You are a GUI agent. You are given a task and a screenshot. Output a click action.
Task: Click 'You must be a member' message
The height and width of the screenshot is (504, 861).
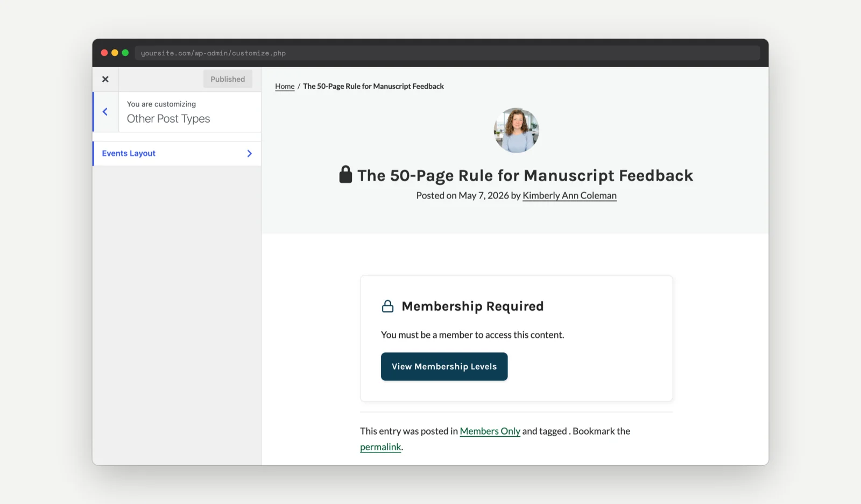(472, 335)
